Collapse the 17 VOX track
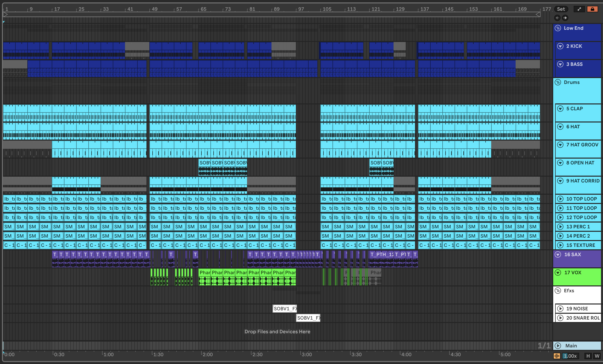The width and height of the screenshot is (603, 364). pos(558,273)
